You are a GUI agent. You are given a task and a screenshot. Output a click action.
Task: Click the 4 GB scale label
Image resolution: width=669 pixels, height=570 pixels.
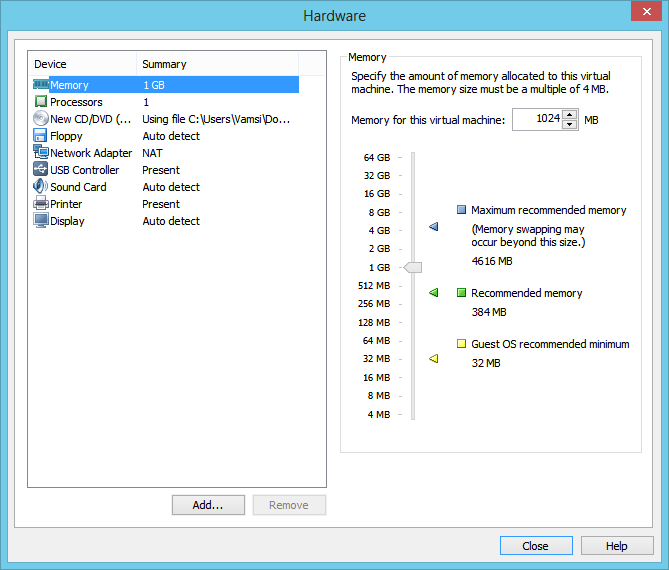pos(379,230)
